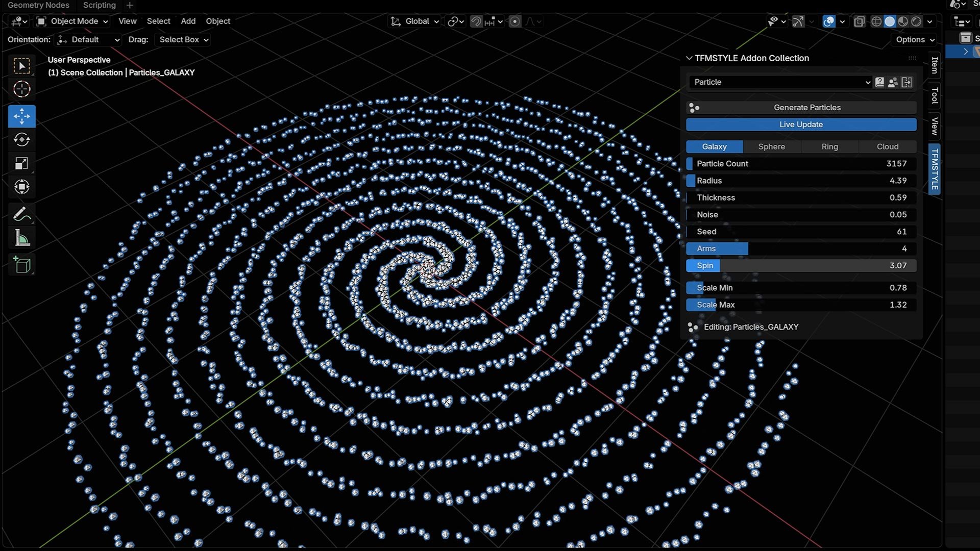Pick the Measure tool
Image resolution: width=980 pixels, height=551 pixels.
tap(21, 238)
